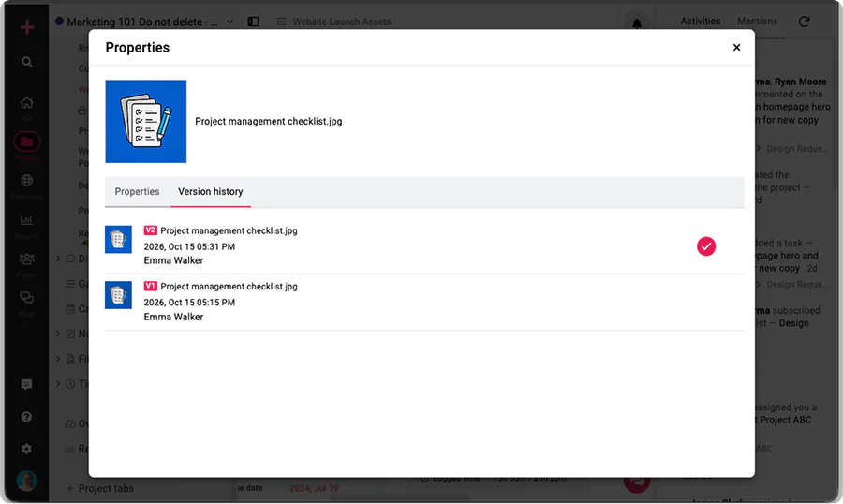Click the red checkmark on V2 row

click(x=706, y=246)
